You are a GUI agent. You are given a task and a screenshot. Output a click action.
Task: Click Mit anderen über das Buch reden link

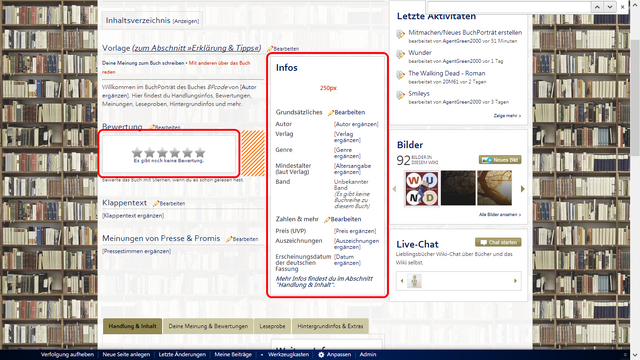[176, 67]
